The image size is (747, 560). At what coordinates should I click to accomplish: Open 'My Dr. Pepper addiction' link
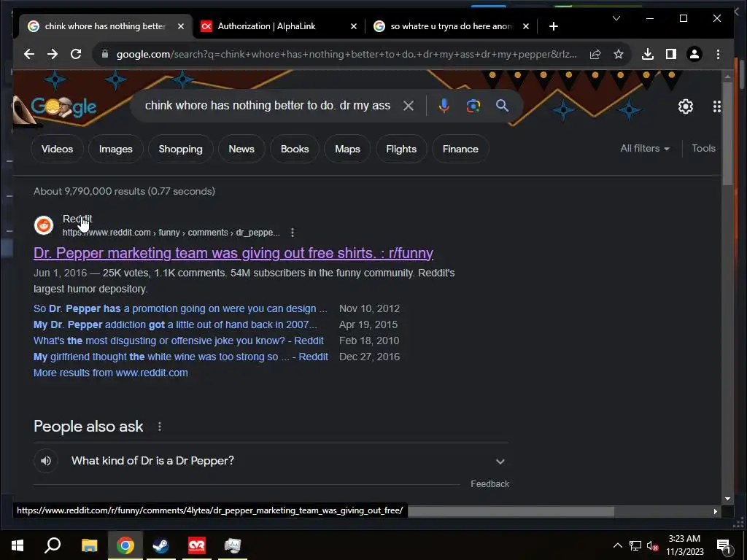click(x=175, y=324)
